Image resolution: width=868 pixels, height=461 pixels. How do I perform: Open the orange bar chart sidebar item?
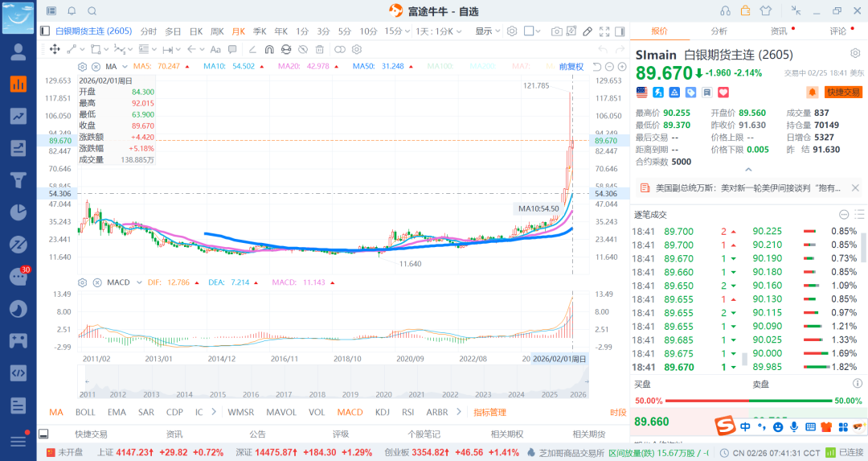(x=18, y=84)
